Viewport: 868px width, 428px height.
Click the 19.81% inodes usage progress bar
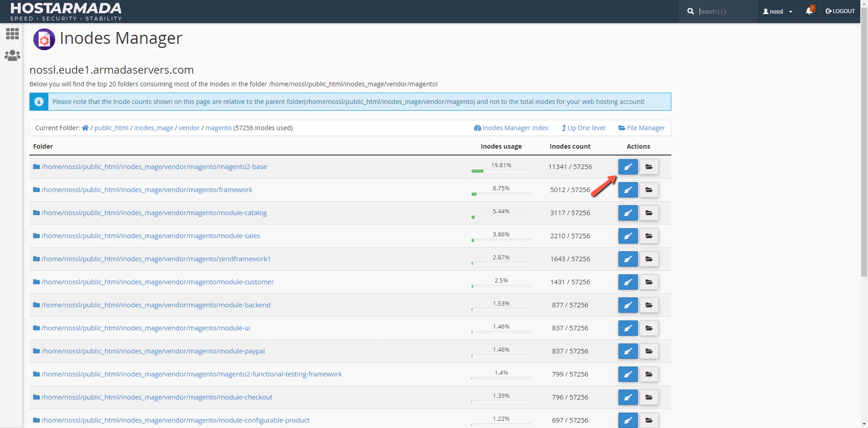click(501, 171)
